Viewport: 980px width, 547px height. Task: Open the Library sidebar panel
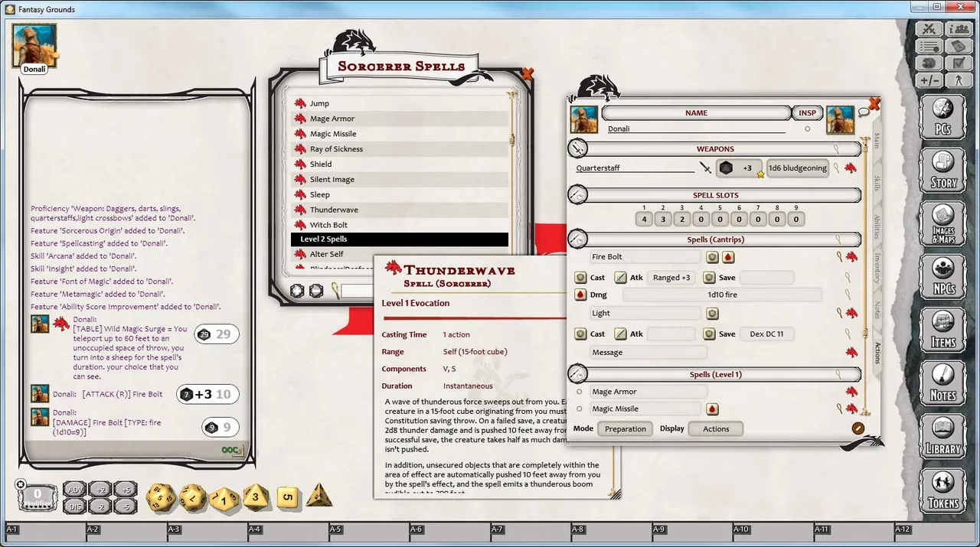coord(943,437)
